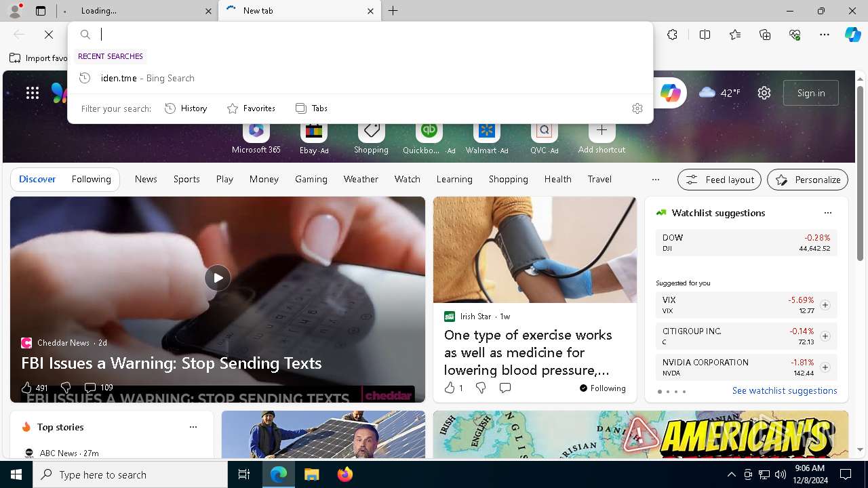Screen dimensions: 868x488
Task: Open the Extensions icon
Action: click(672, 35)
